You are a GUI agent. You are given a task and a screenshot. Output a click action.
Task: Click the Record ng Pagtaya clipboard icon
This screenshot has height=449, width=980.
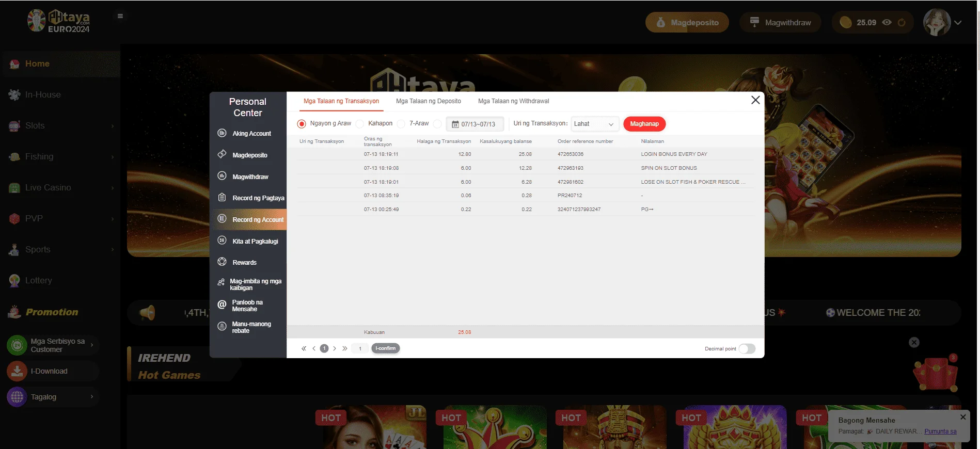pyautogui.click(x=222, y=198)
